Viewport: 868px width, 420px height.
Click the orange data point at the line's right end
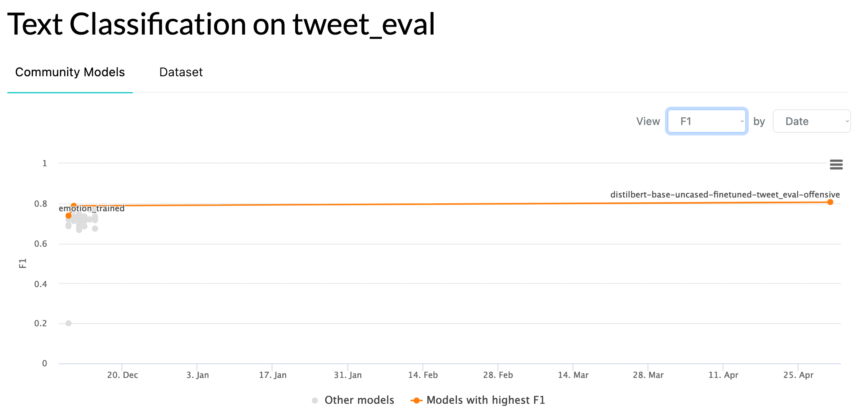coord(830,202)
